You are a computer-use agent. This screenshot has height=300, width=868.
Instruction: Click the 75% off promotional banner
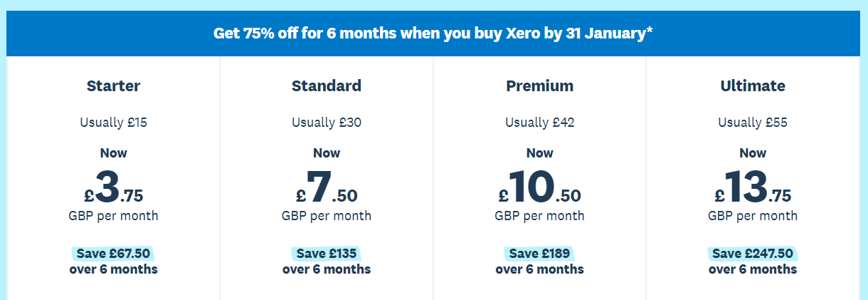(x=433, y=33)
